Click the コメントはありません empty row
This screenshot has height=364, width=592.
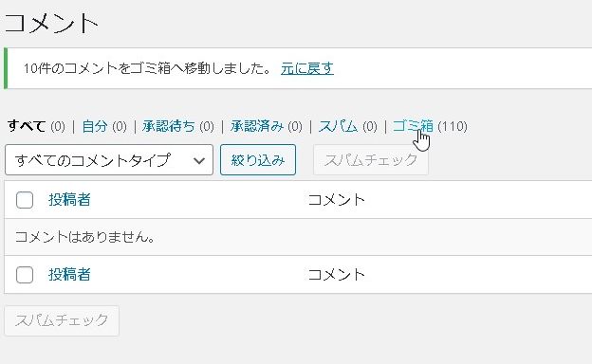[x=298, y=237]
